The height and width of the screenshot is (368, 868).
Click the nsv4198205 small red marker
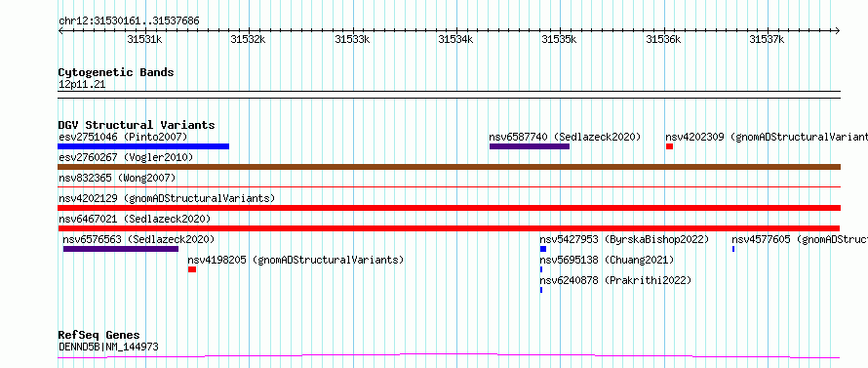point(192,269)
